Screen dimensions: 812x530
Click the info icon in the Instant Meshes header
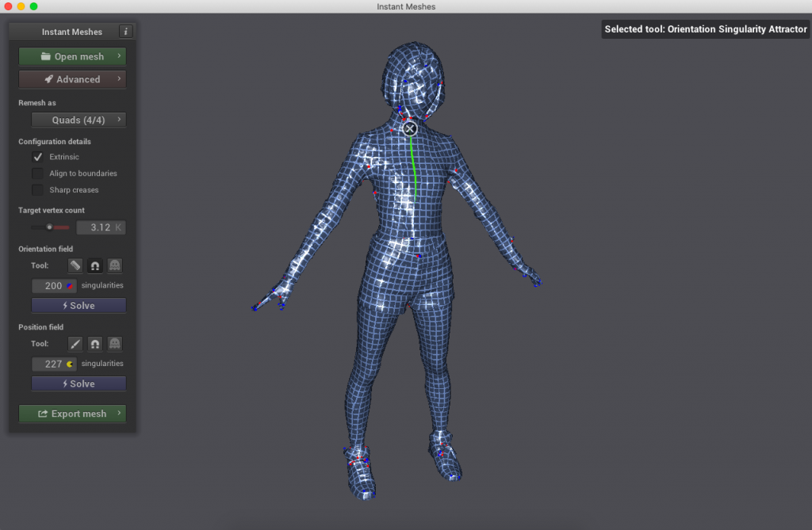(125, 32)
